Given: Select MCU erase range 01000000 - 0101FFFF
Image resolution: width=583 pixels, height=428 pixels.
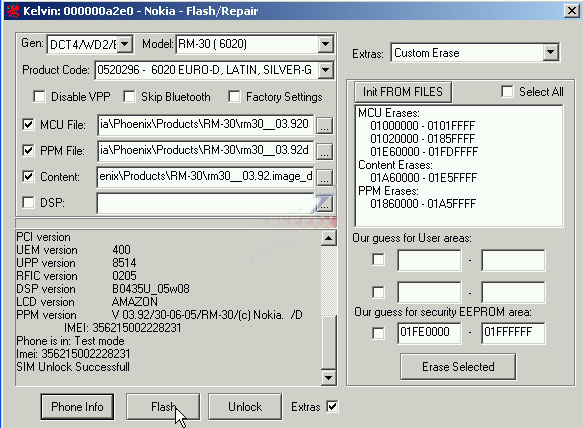Looking at the screenshot, I should pos(423,126).
